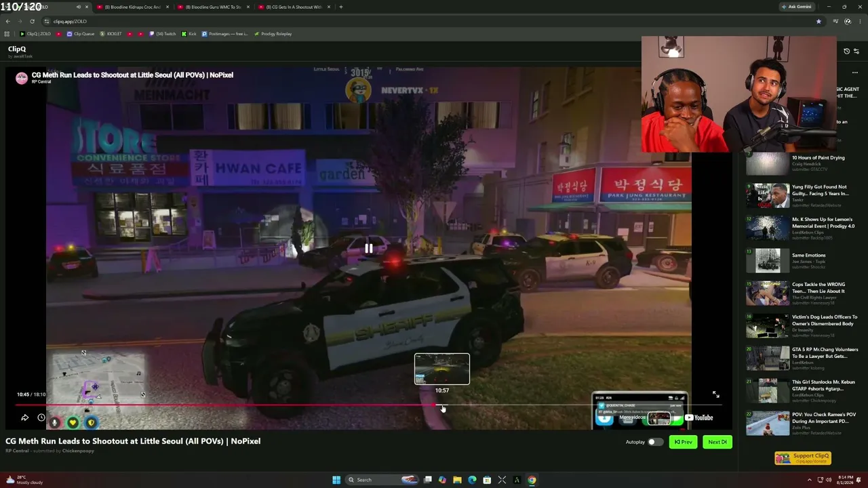Image resolution: width=868 pixels, height=488 pixels.
Task: Seek video on the red progress bar
Action: click(369, 405)
